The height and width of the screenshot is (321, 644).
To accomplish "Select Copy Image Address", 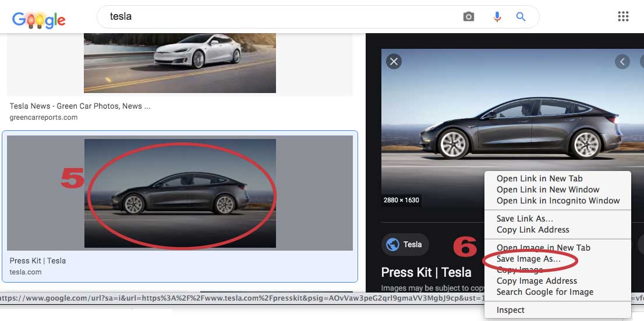I will [x=537, y=281].
